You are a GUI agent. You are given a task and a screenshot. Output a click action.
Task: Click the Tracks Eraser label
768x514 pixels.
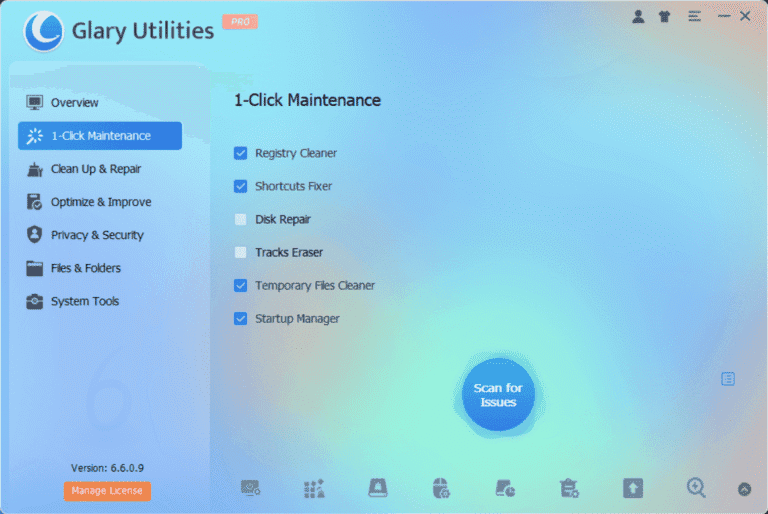click(289, 252)
